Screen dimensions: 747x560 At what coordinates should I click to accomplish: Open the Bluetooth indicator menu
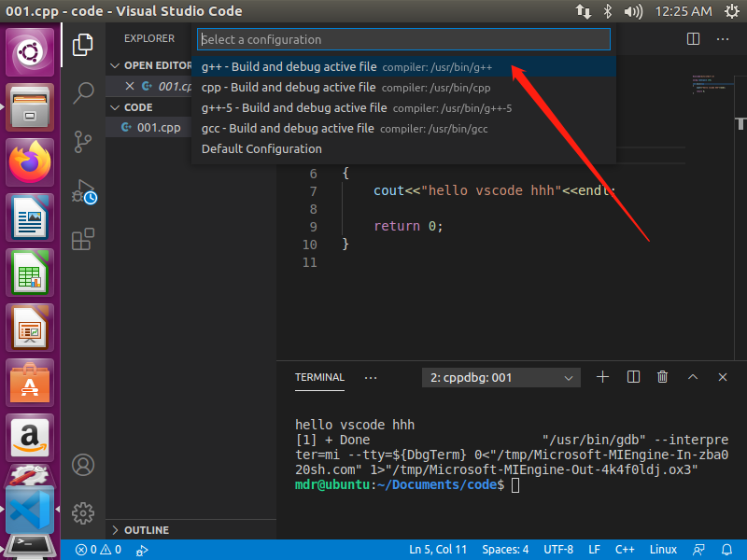(608, 11)
